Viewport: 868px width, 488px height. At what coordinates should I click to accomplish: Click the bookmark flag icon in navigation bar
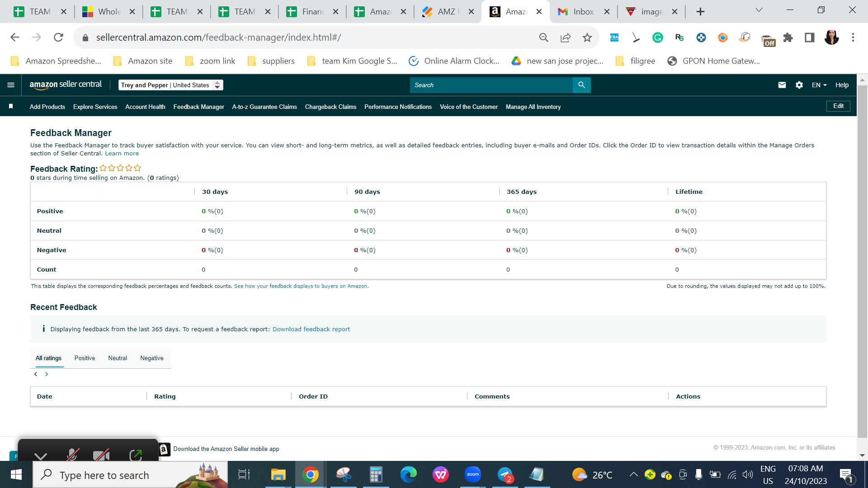pos(11,107)
